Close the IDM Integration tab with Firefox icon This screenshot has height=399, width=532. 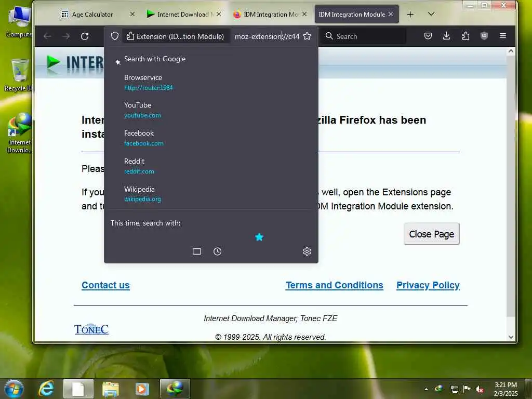click(304, 14)
